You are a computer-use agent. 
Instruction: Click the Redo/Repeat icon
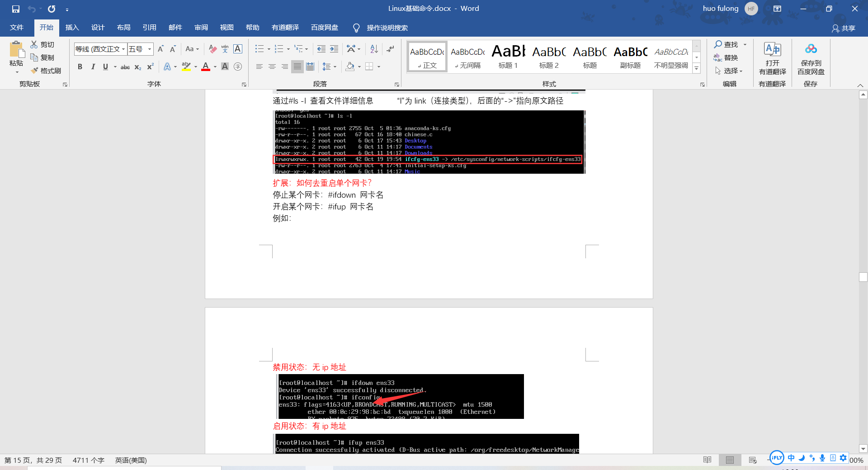tap(52, 9)
